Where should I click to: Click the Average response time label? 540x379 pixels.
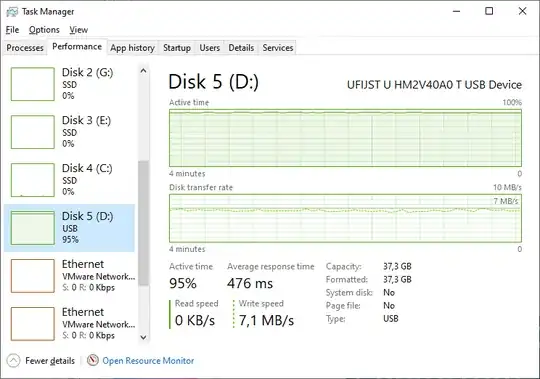click(271, 267)
